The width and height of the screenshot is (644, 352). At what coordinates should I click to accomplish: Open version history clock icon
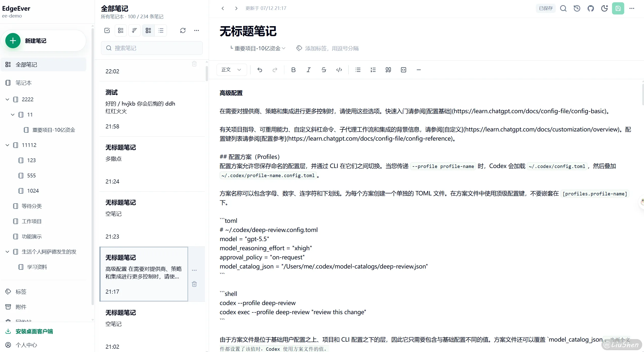[577, 8]
